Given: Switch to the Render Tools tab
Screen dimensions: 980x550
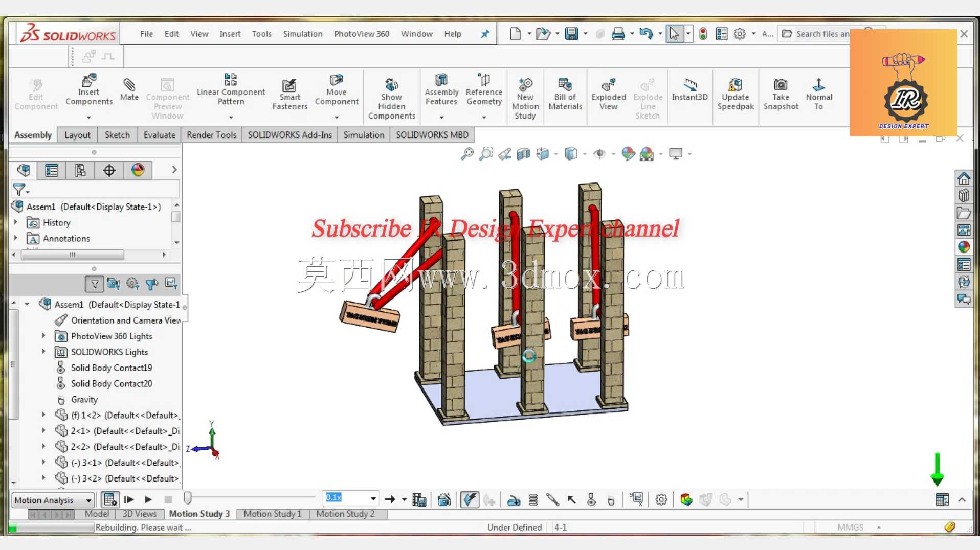Looking at the screenshot, I should (x=211, y=135).
